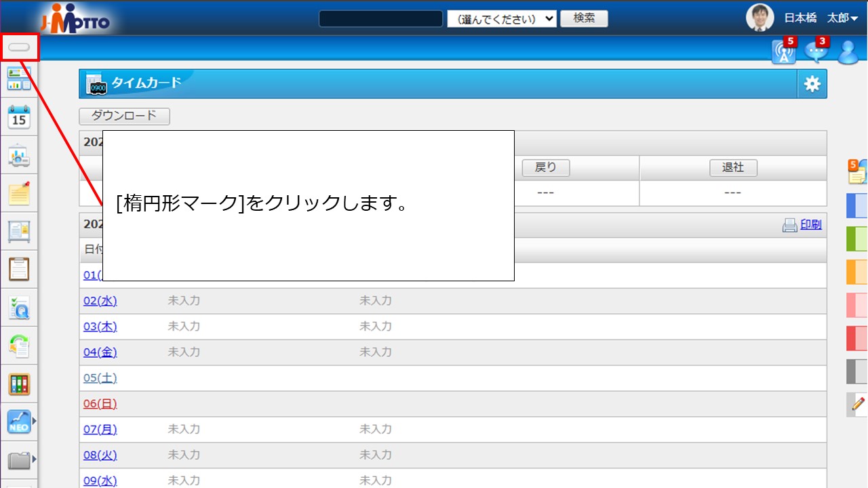Click the header search text field
This screenshot has height=488, width=868.
pos(381,18)
